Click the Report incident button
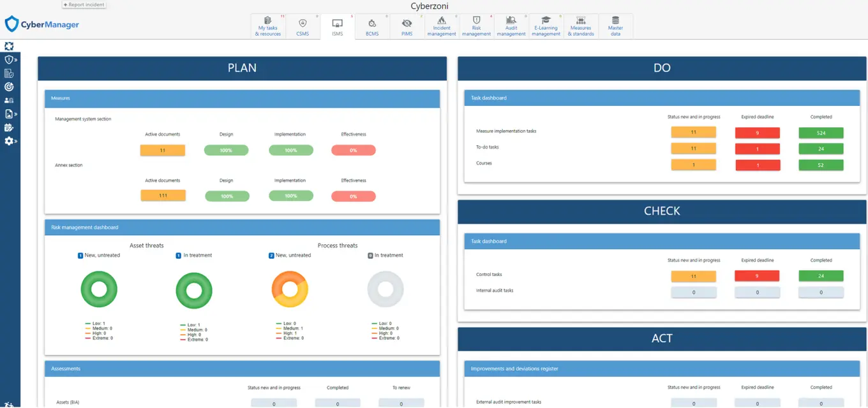The image size is (868, 408). (x=84, y=4)
